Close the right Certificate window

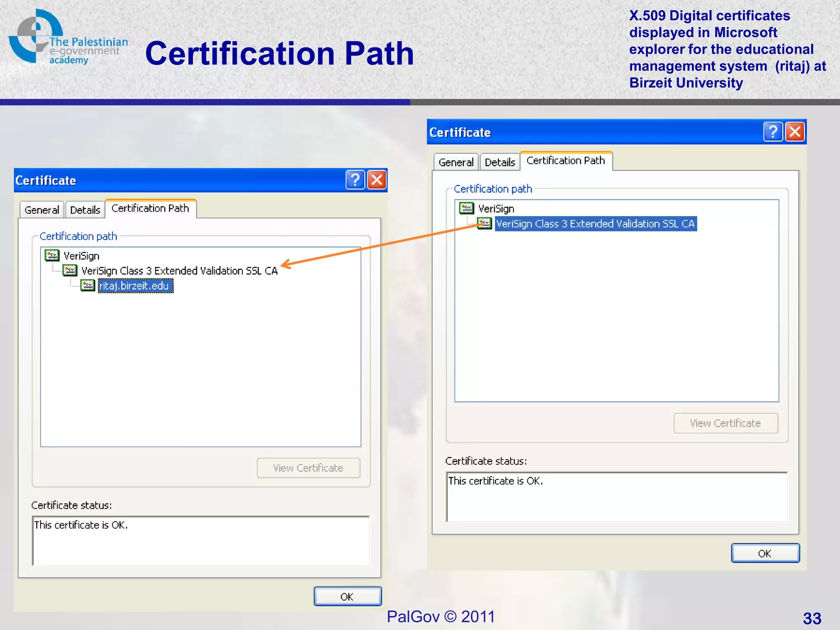click(x=795, y=132)
